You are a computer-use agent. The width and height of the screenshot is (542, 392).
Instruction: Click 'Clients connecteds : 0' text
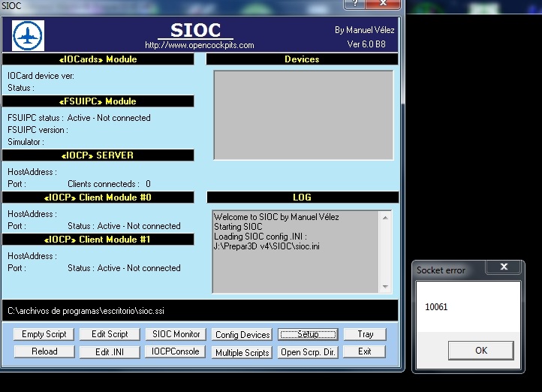point(109,184)
